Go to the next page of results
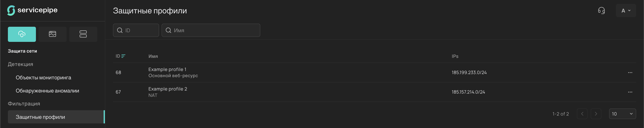 point(596,114)
